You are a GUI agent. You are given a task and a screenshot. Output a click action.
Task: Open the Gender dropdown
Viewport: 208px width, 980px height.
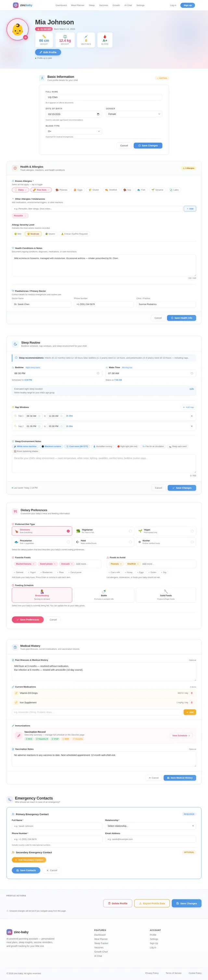click(x=134, y=114)
